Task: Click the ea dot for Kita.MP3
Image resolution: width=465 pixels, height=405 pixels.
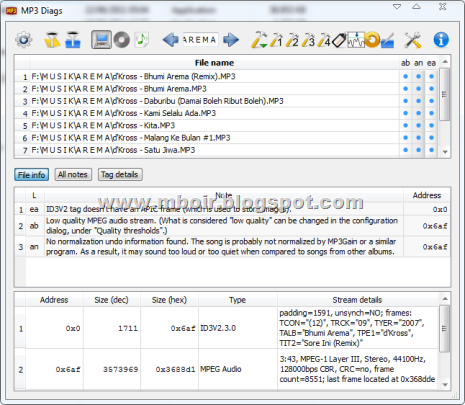Action: pos(431,126)
